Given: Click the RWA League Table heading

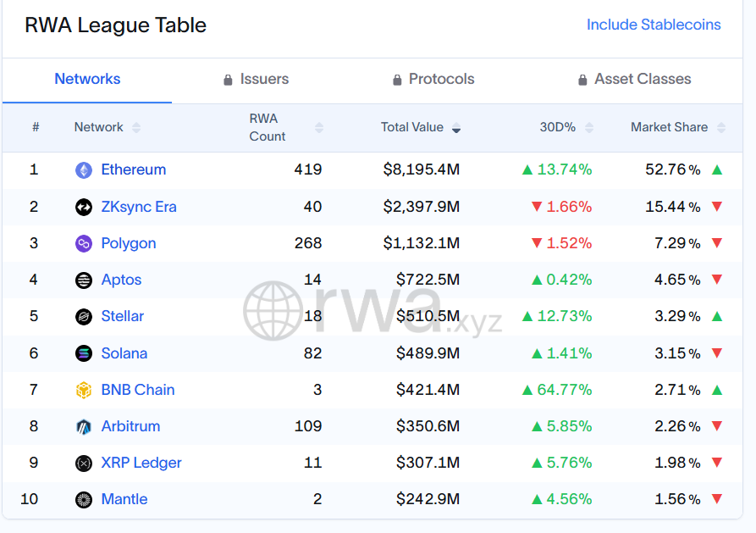Looking at the screenshot, I should [x=116, y=25].
